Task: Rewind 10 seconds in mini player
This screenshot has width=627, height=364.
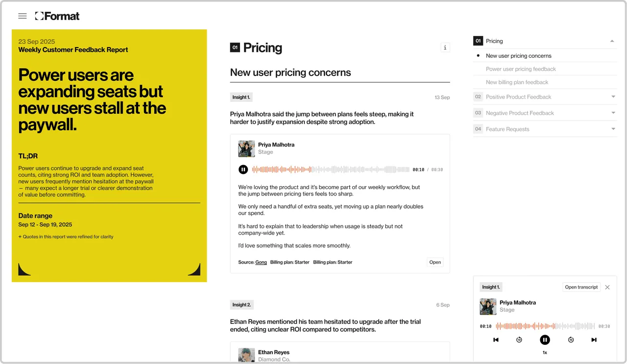Action: click(519, 340)
